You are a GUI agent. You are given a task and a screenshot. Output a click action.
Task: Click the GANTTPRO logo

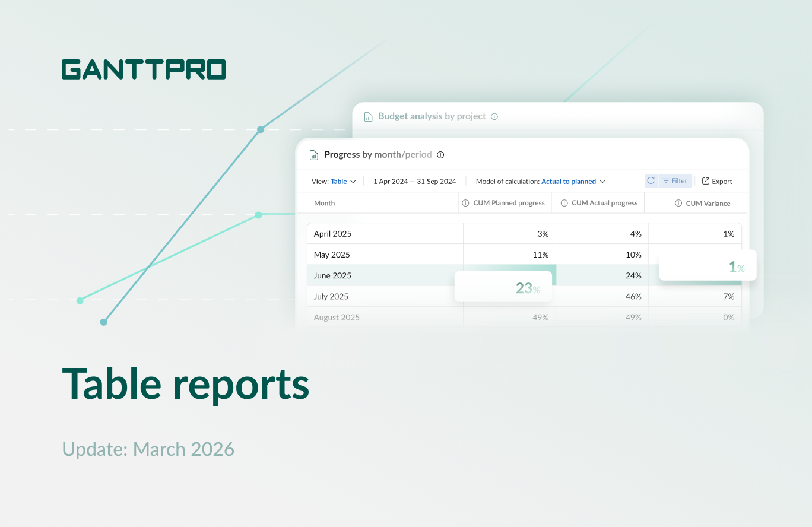[x=144, y=69]
